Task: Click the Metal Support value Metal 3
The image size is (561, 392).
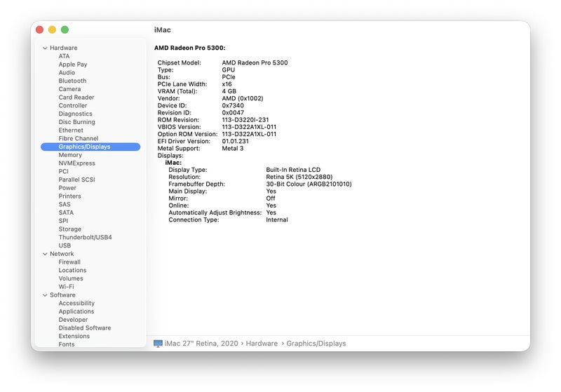Action: (x=233, y=149)
